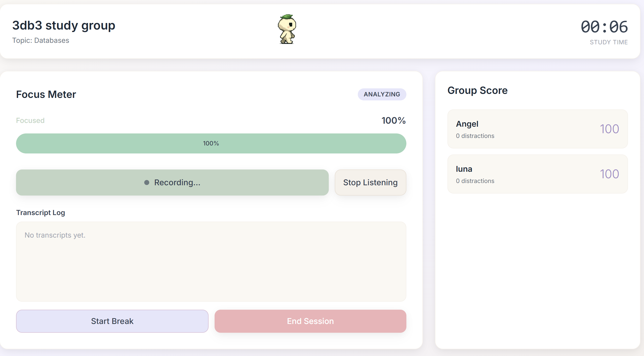Stop listening to the microphone

pos(370,183)
